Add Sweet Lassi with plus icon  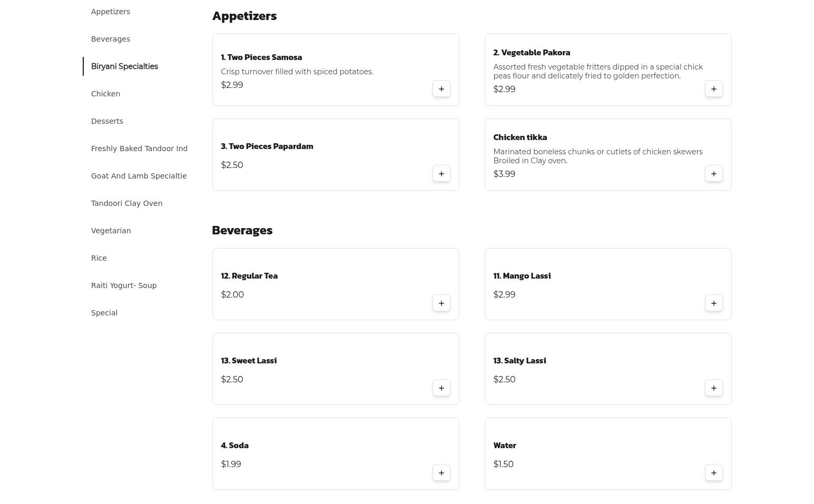click(441, 388)
